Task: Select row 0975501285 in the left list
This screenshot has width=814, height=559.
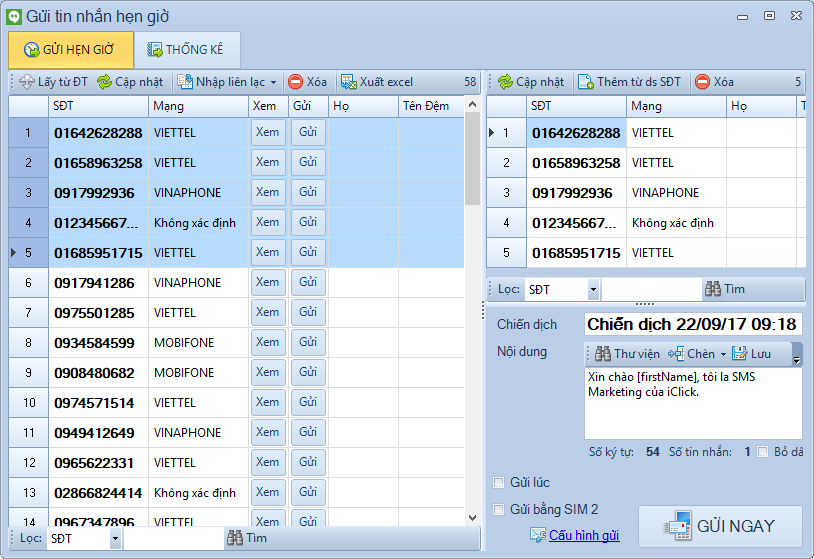Action: [x=236, y=313]
